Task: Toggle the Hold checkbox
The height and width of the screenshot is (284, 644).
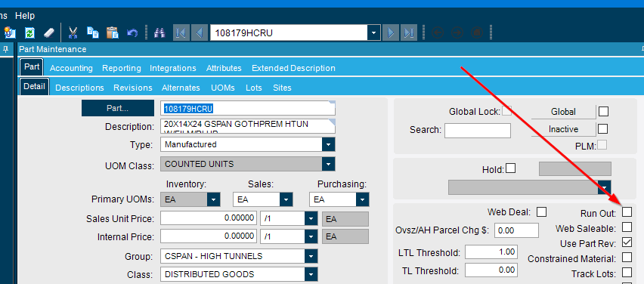Action: 510,168
